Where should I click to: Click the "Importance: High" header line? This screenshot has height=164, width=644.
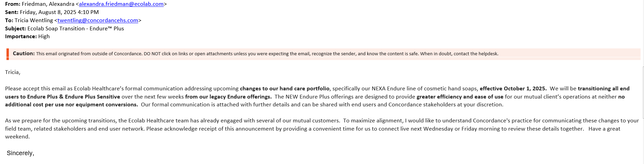click(27, 36)
